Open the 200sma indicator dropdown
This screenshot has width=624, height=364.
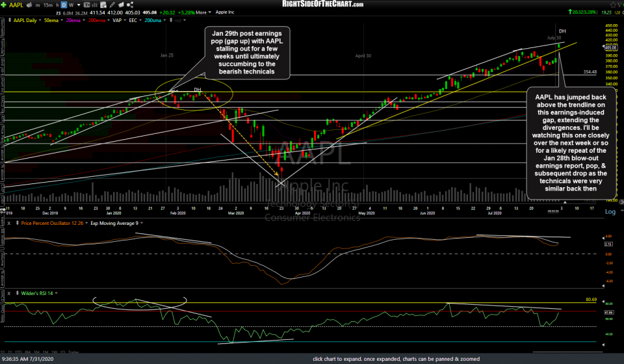pos(164,20)
